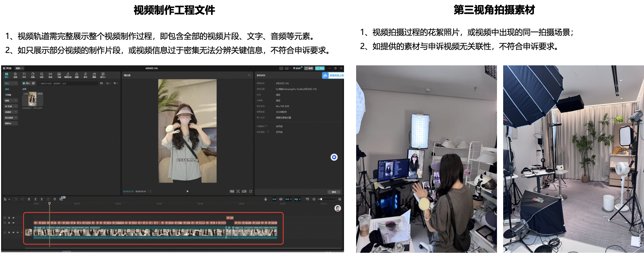Viewport: 644px width, 253px height.
Task: Mute the main video track audio
Action: point(17,232)
